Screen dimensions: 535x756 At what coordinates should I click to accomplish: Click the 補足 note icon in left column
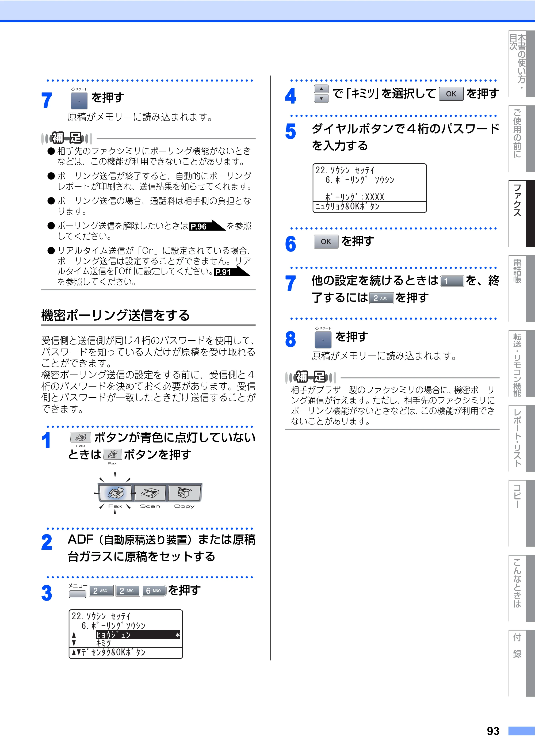click(x=67, y=138)
